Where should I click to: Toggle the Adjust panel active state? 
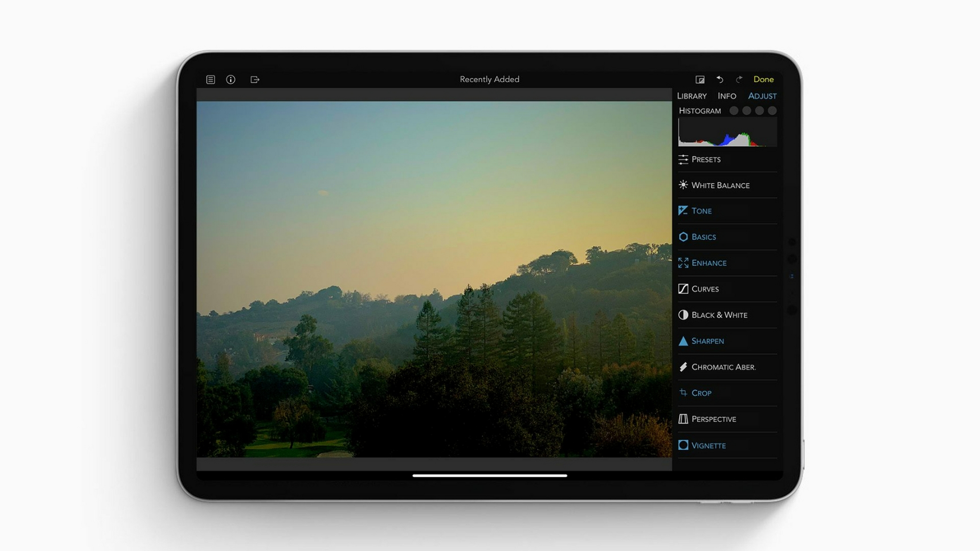click(762, 96)
